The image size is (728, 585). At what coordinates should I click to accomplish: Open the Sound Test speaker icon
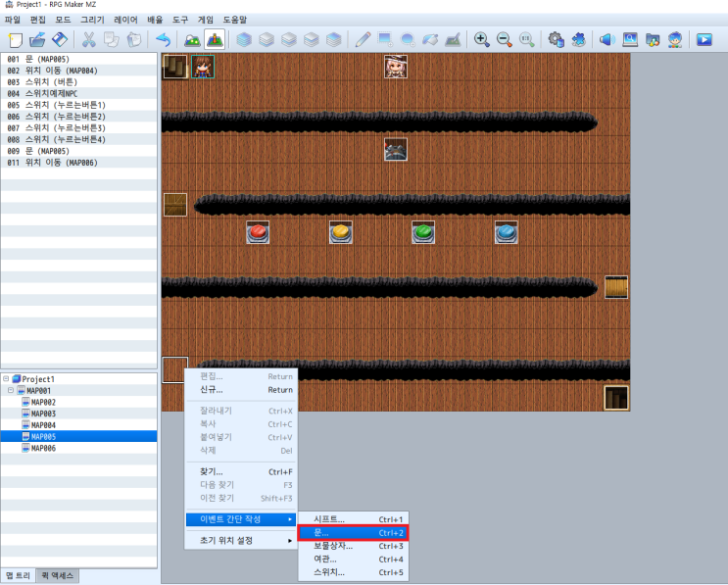pos(607,40)
